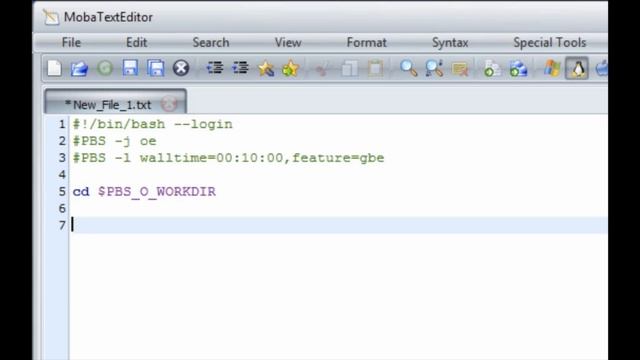Open the Search menu
The width and height of the screenshot is (640, 360).
coord(211,42)
